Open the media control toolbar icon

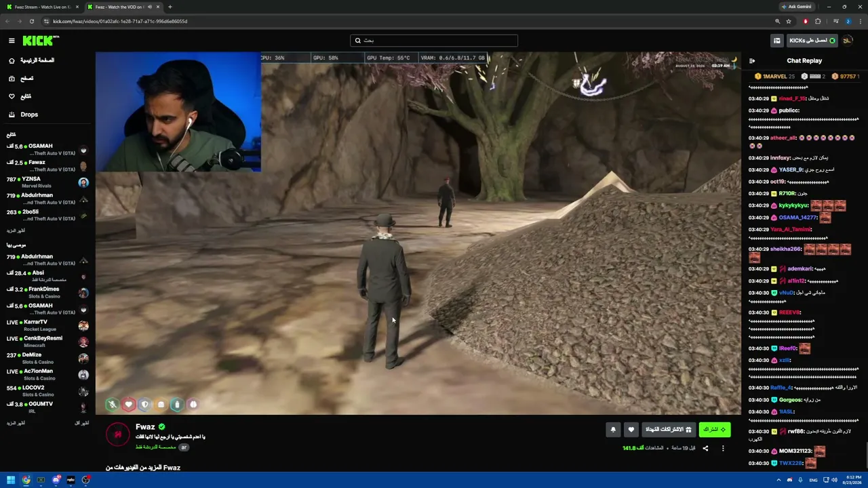(835, 21)
